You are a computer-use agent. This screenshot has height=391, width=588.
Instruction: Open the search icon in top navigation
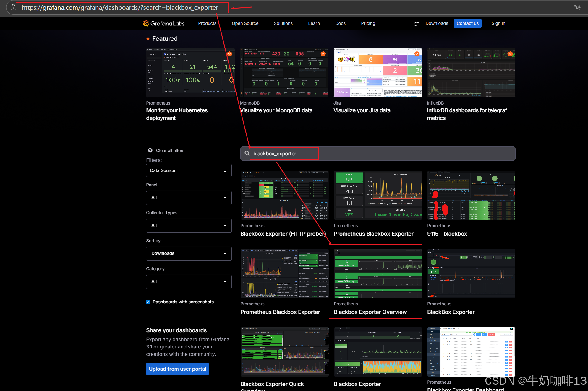click(x=416, y=24)
